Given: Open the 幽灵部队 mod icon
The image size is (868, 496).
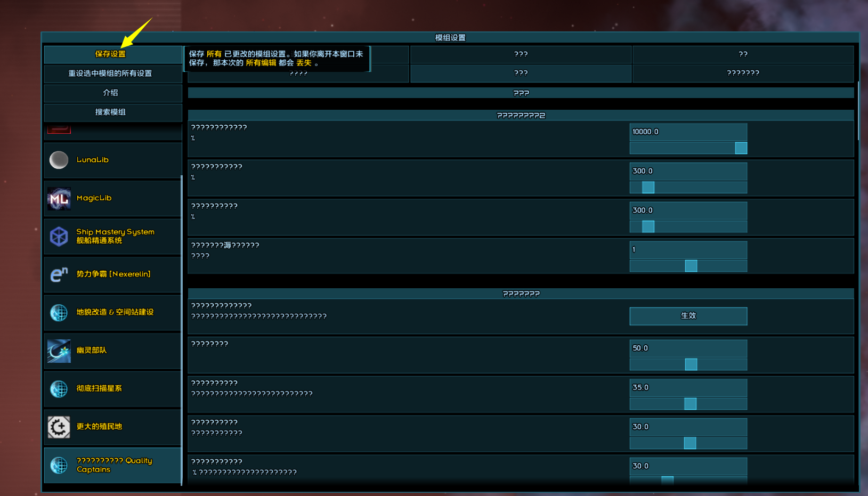Looking at the screenshot, I should (x=59, y=351).
